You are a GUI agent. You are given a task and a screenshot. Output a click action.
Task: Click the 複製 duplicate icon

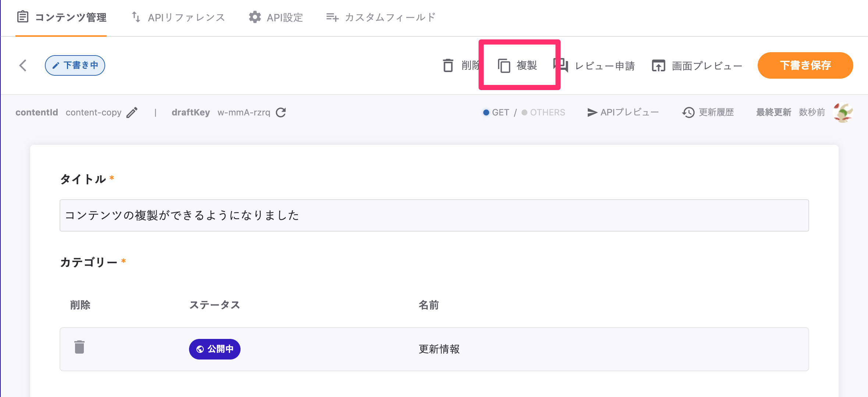tap(504, 65)
